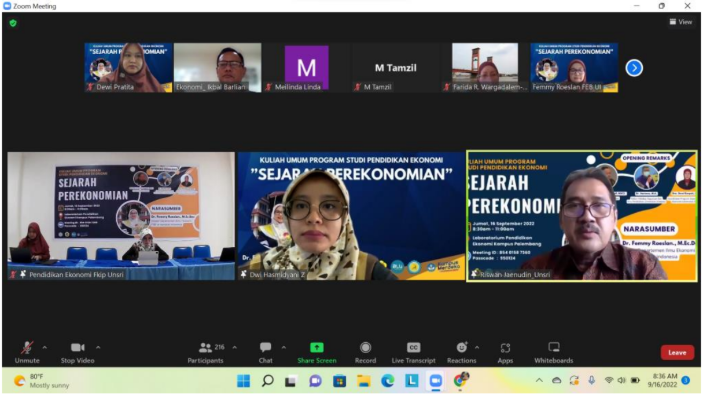Click the OneDrive cloud tray icon
702x399 pixels.
(556, 381)
